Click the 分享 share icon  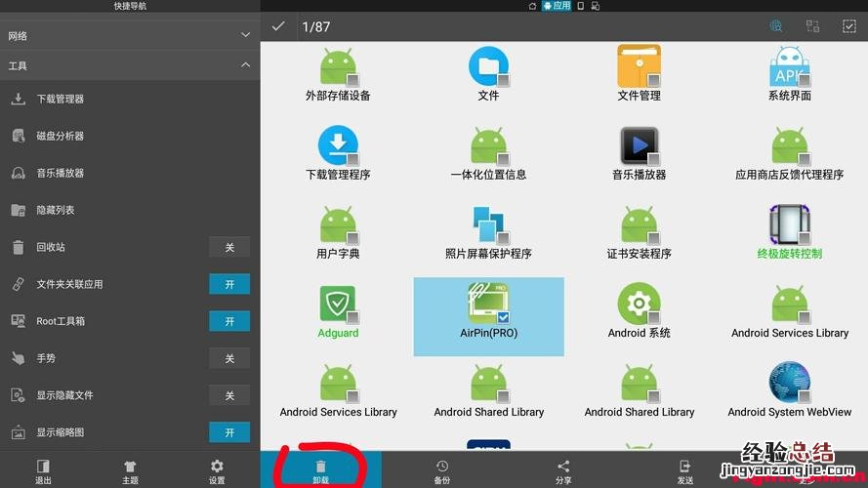coord(563,467)
